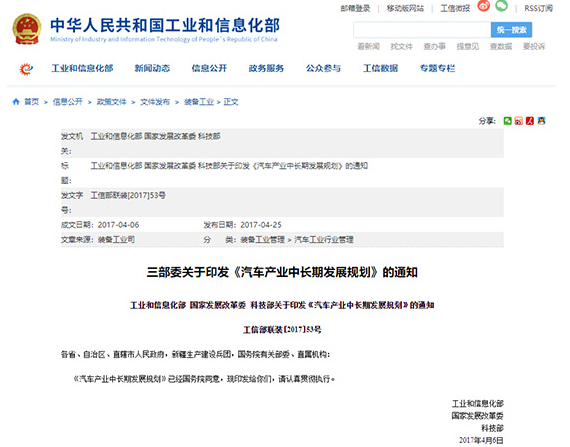This screenshot has height=447, width=570.
Task: Share via the red share icon
Action: [x=530, y=121]
